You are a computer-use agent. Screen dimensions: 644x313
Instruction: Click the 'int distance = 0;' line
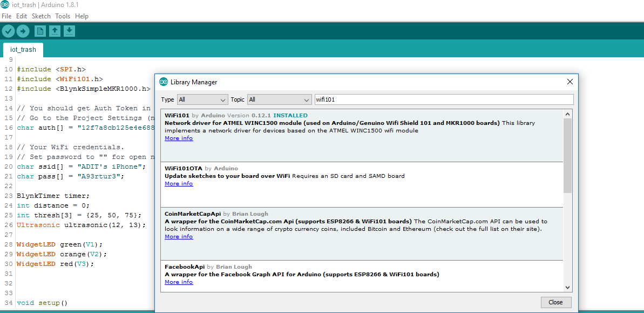point(53,205)
